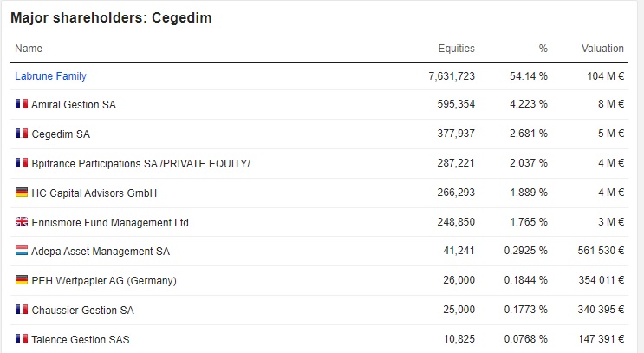Click the German flag beside HC Capital Advisors
Screen dimensions: 644x353
pyautogui.click(x=22, y=193)
